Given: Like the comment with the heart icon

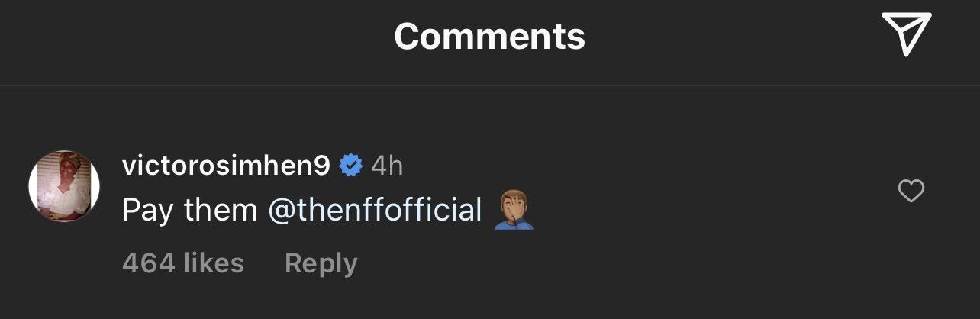Looking at the screenshot, I should (x=911, y=192).
